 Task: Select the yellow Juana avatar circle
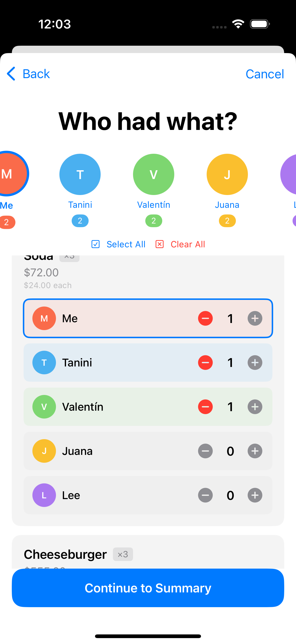coord(227,174)
